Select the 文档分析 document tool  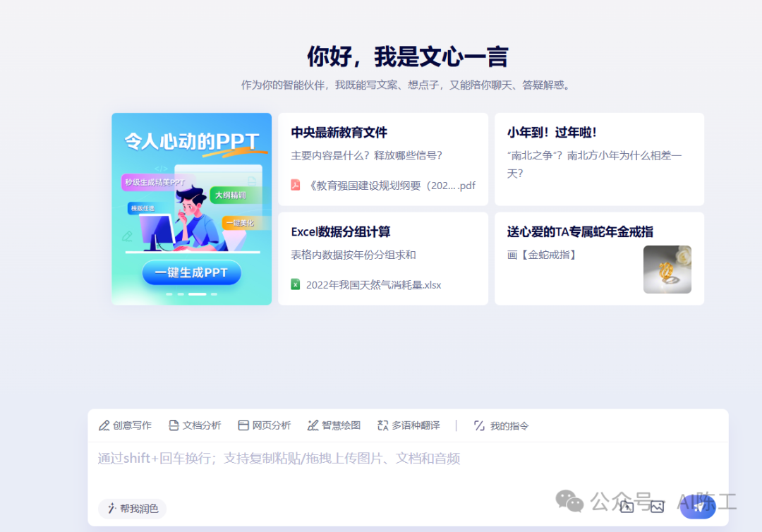pyautogui.click(x=195, y=425)
